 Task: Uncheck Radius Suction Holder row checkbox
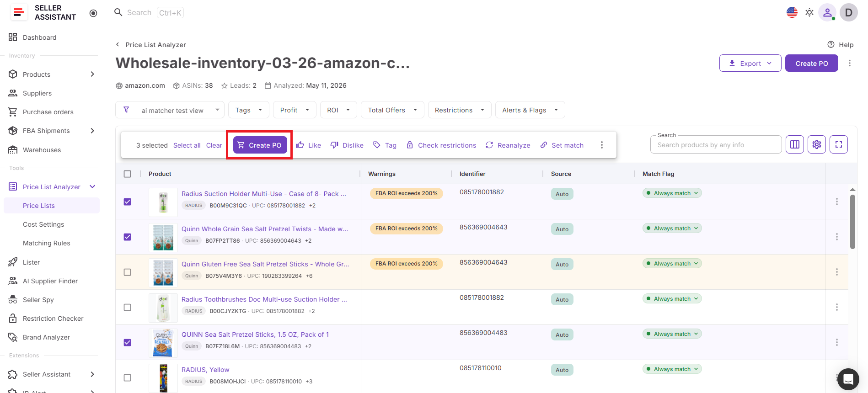(x=128, y=202)
